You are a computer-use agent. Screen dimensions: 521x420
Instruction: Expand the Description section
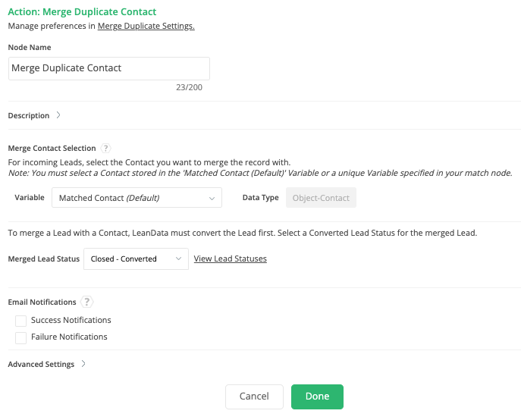point(29,116)
